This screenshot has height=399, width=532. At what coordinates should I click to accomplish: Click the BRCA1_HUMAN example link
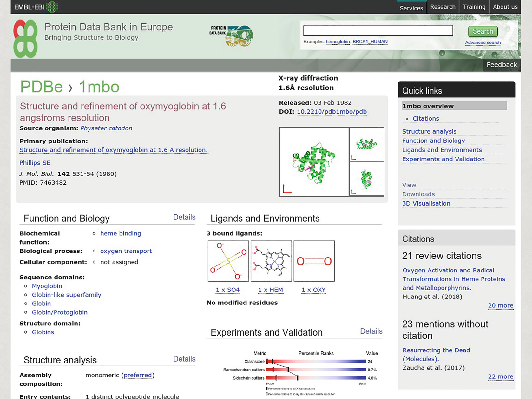(370, 42)
